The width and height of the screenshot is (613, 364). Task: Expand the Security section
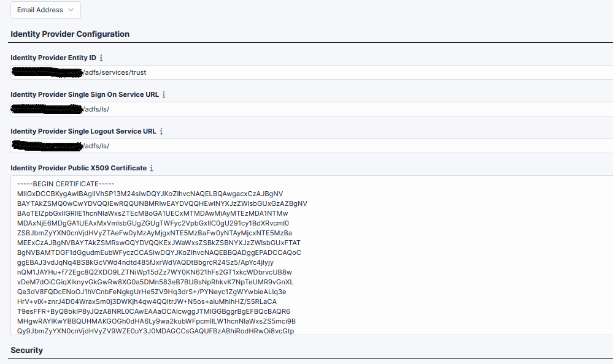[x=28, y=350]
